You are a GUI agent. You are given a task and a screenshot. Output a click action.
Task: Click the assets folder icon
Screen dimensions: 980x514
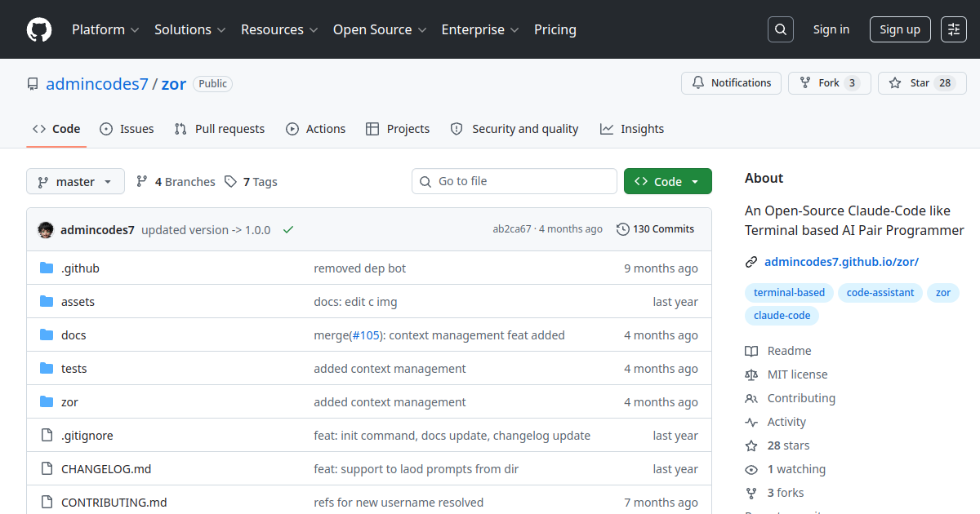47,302
